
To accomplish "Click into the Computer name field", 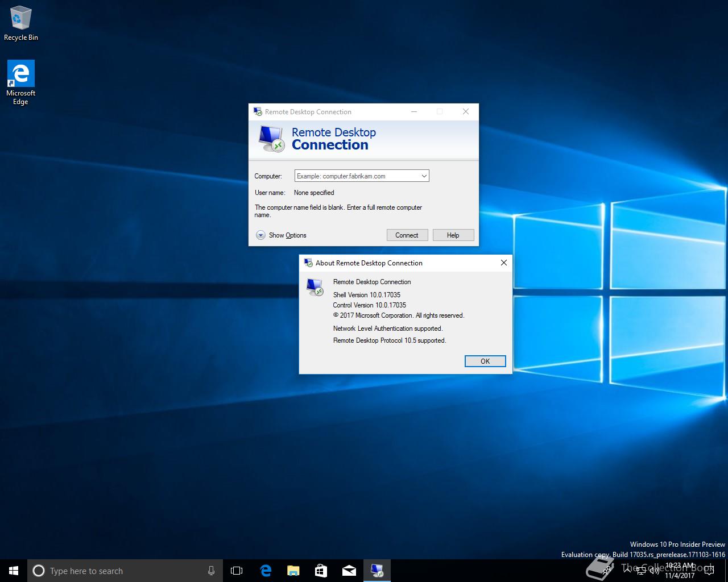I will [x=356, y=176].
